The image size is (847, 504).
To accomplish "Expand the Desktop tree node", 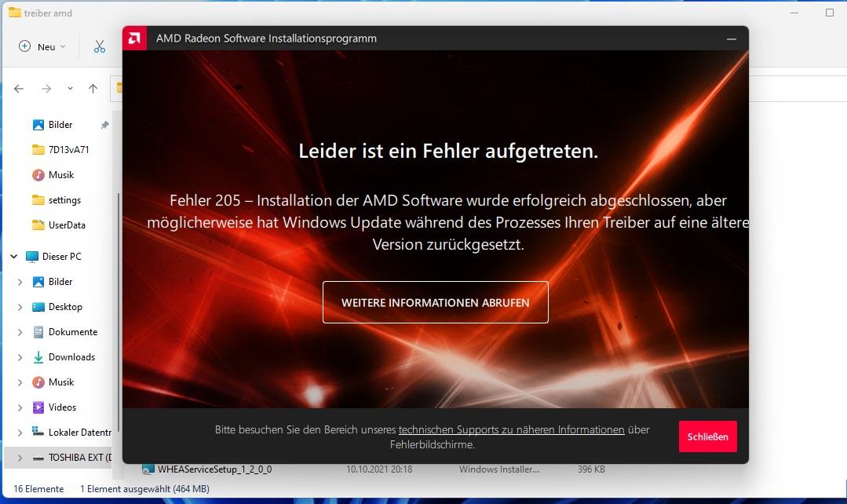I will [x=20, y=307].
